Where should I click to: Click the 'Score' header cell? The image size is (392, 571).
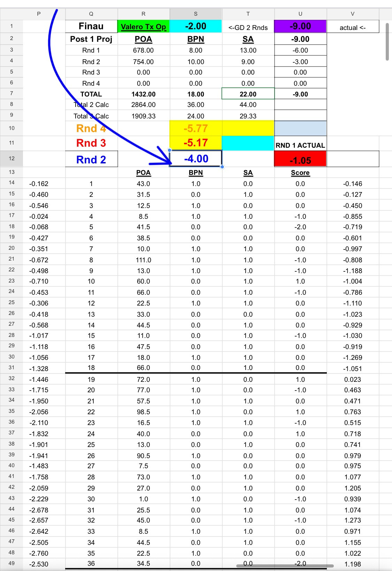300,173
